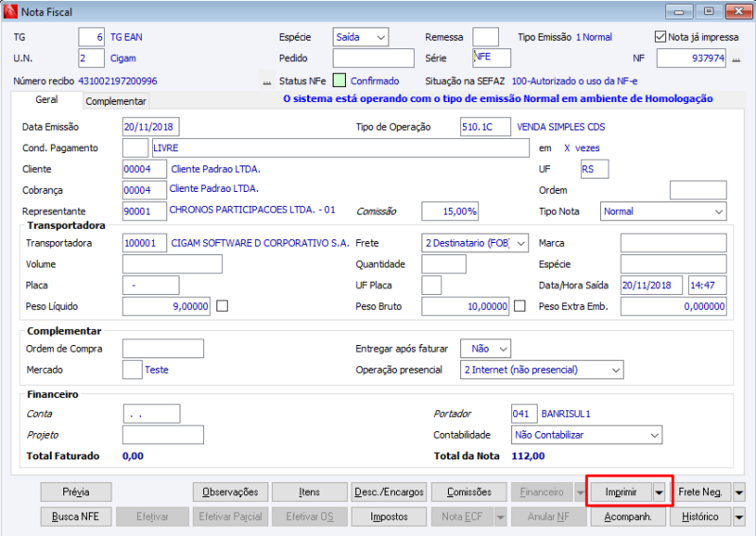Click the Cliente code field 00004
Screen dimensions: 756x536
[x=145, y=169]
